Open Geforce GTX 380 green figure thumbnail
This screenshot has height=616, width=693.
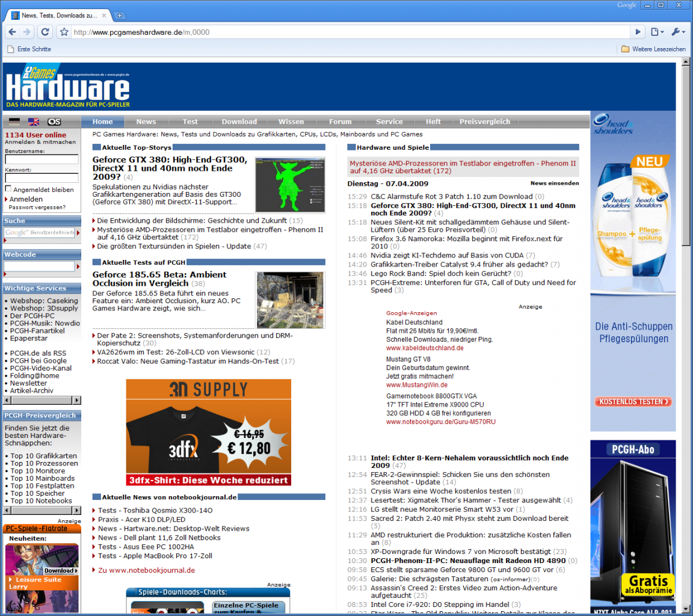pyautogui.click(x=290, y=185)
